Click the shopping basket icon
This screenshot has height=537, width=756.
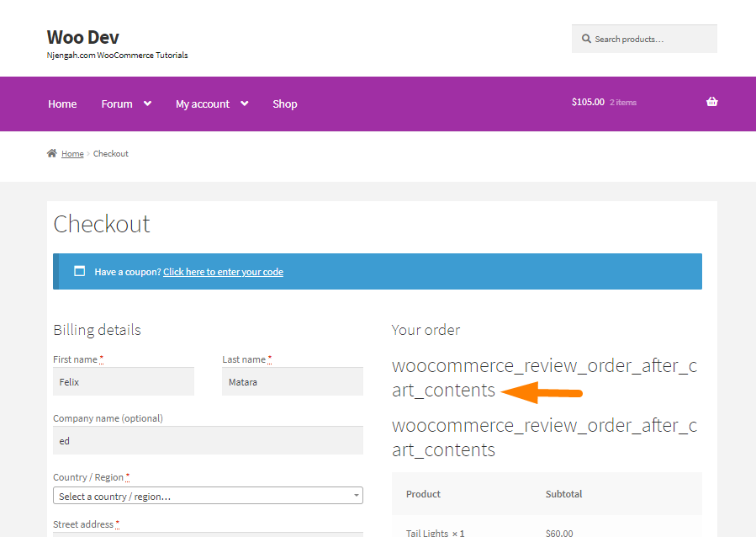click(711, 102)
